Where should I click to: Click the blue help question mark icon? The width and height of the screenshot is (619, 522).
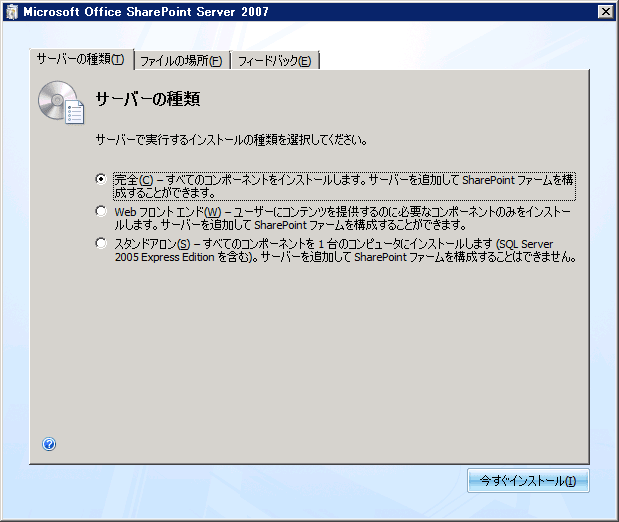(49, 444)
